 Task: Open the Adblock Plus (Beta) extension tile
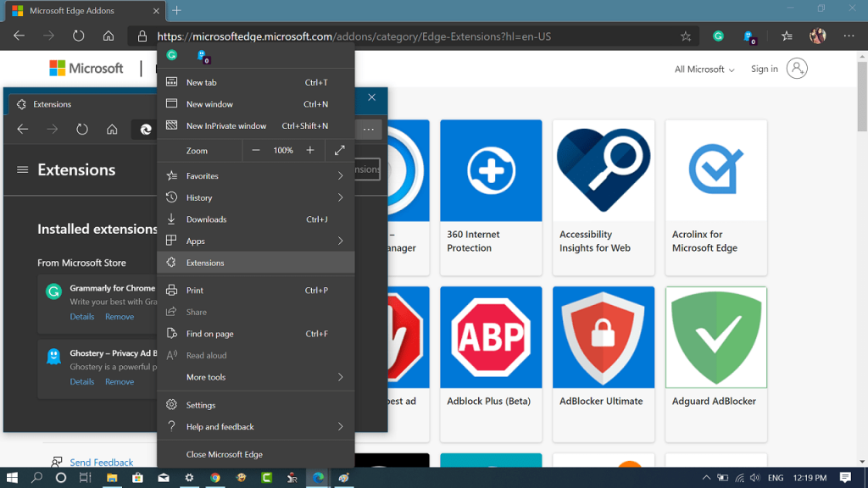point(491,364)
